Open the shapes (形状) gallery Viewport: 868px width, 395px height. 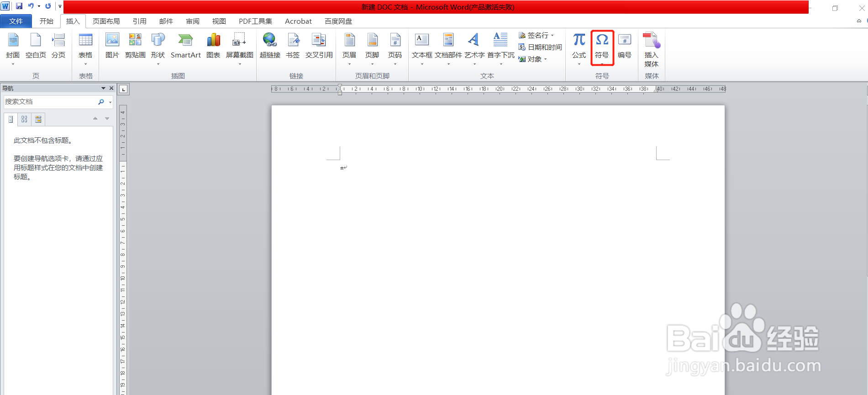[158, 48]
